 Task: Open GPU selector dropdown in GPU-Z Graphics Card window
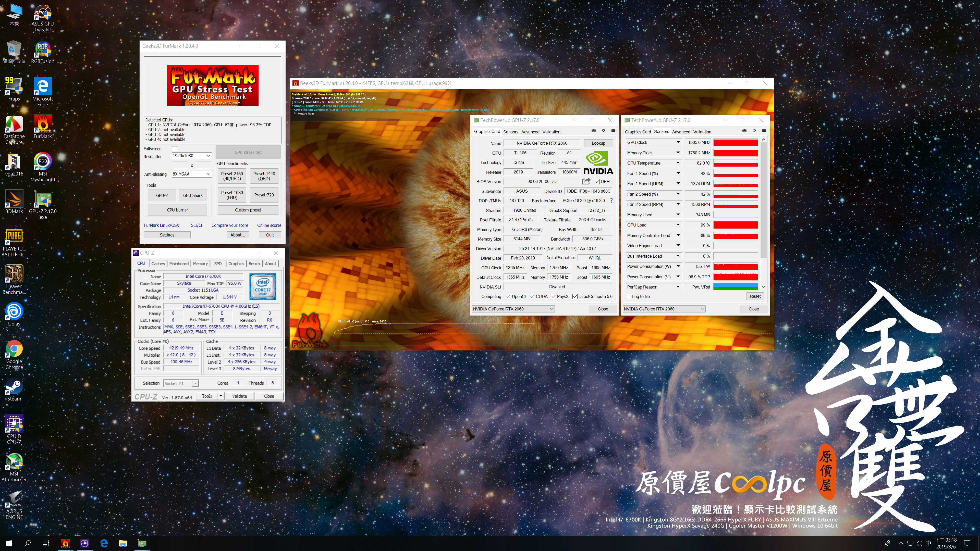513,309
